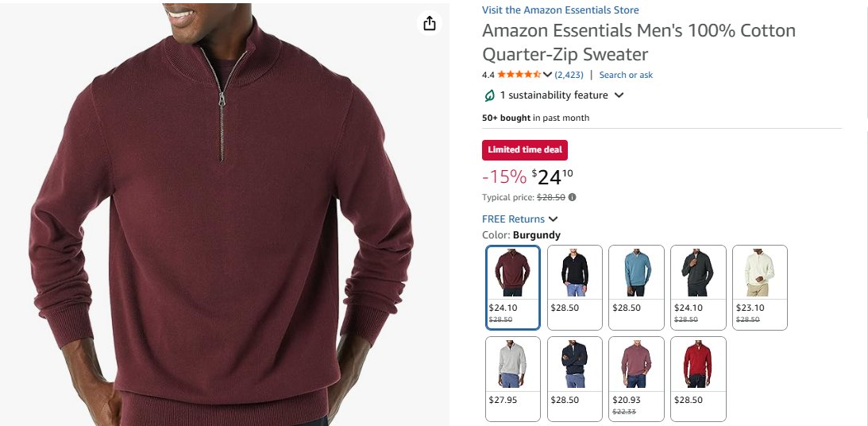Visit the Amazon Essentials Store link
Viewport: 868px width, 426px height.
[560, 10]
